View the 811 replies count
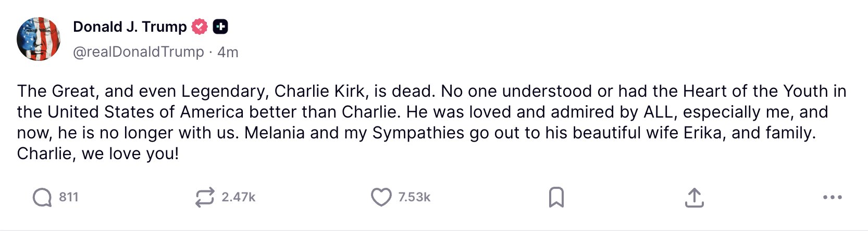868x231 pixels. (69, 197)
